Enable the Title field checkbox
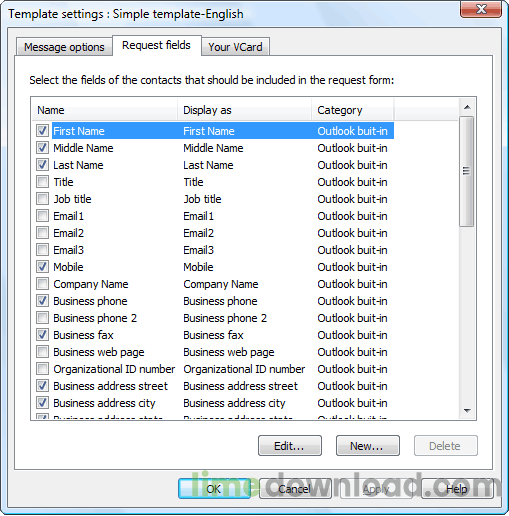This screenshot has height=516, width=509. coord(42,182)
